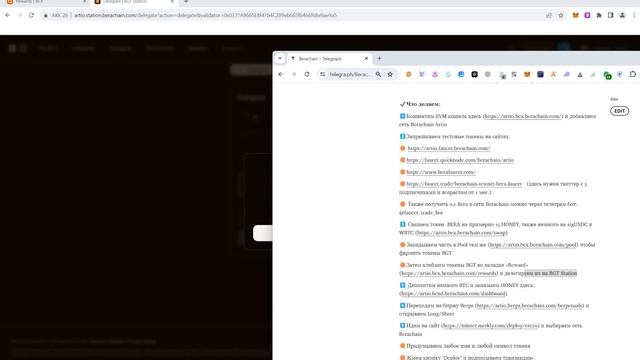This screenshot has height=360, width=640.
Task: Open the artio.bex.berachain.com/rewards link
Action: tap(449, 273)
